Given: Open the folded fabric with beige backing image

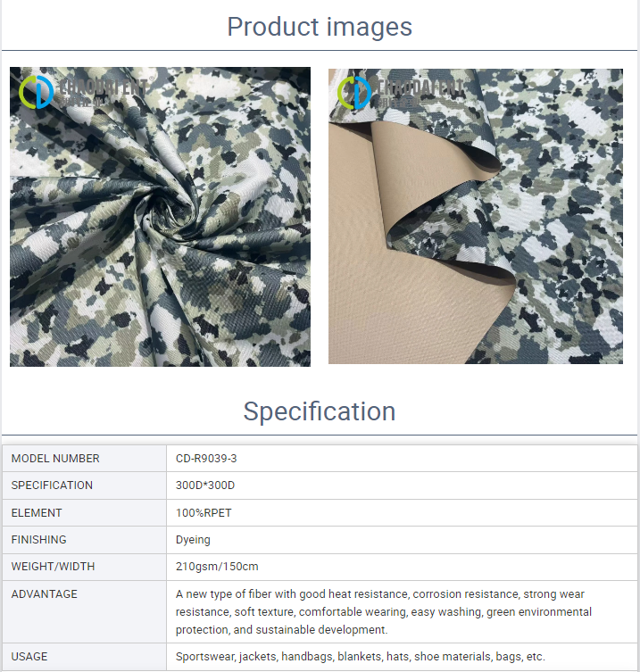Looking at the screenshot, I should click(x=476, y=217).
